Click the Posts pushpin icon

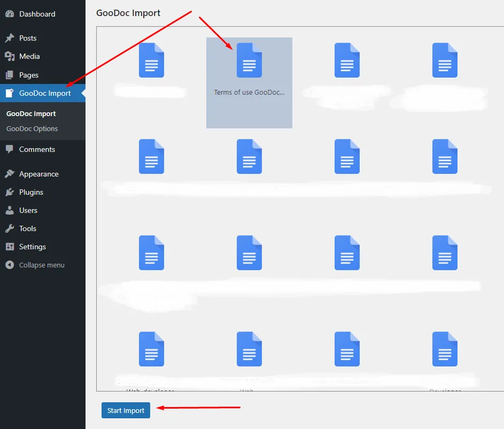coord(10,38)
